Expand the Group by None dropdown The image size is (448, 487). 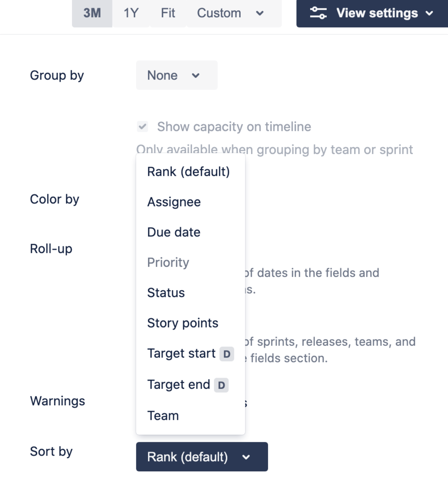point(177,75)
